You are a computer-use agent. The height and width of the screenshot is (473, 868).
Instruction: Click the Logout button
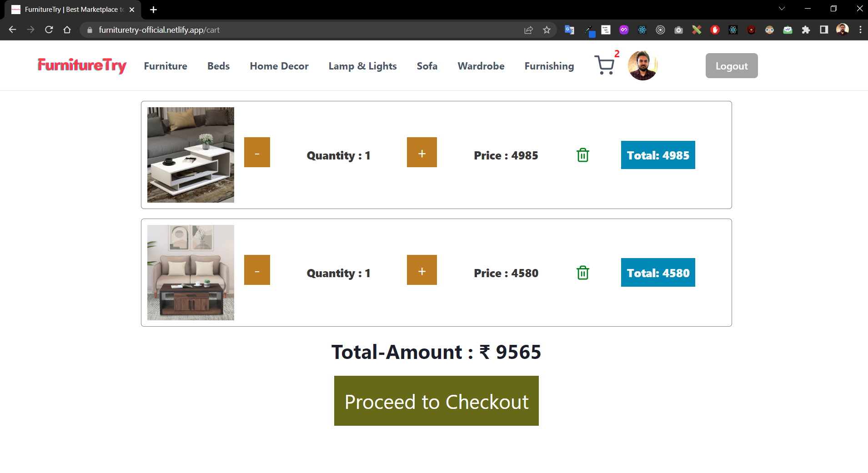(x=731, y=65)
